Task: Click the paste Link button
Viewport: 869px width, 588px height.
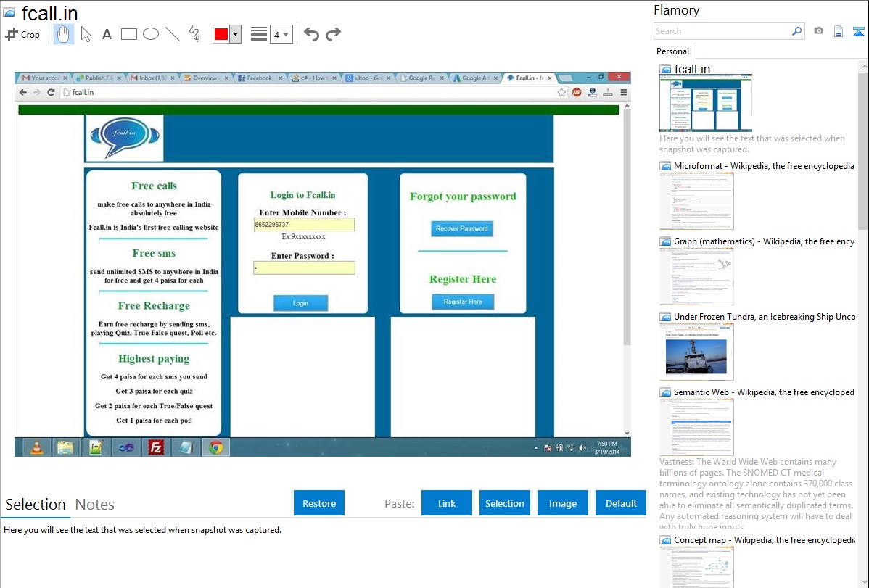Action: click(x=447, y=503)
